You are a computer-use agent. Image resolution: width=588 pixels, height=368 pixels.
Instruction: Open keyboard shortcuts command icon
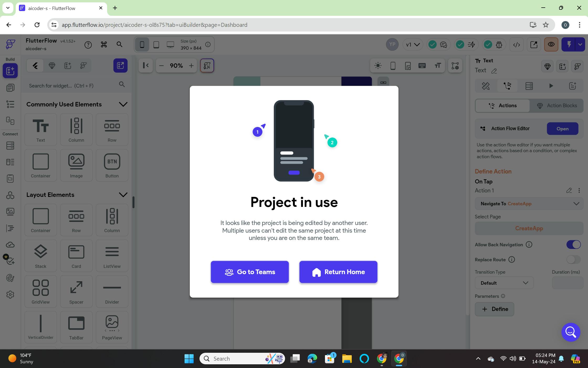[104, 45]
